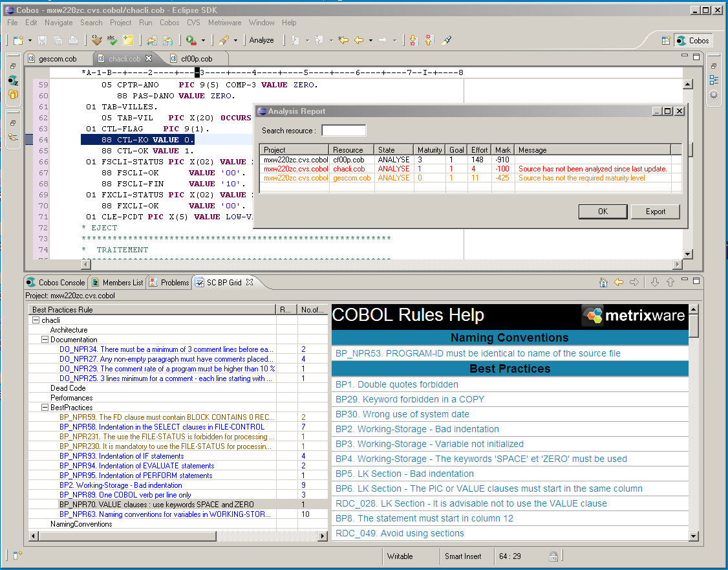728x570 pixels.
Task: Click the gear icon in right sidebar
Action: [x=714, y=94]
